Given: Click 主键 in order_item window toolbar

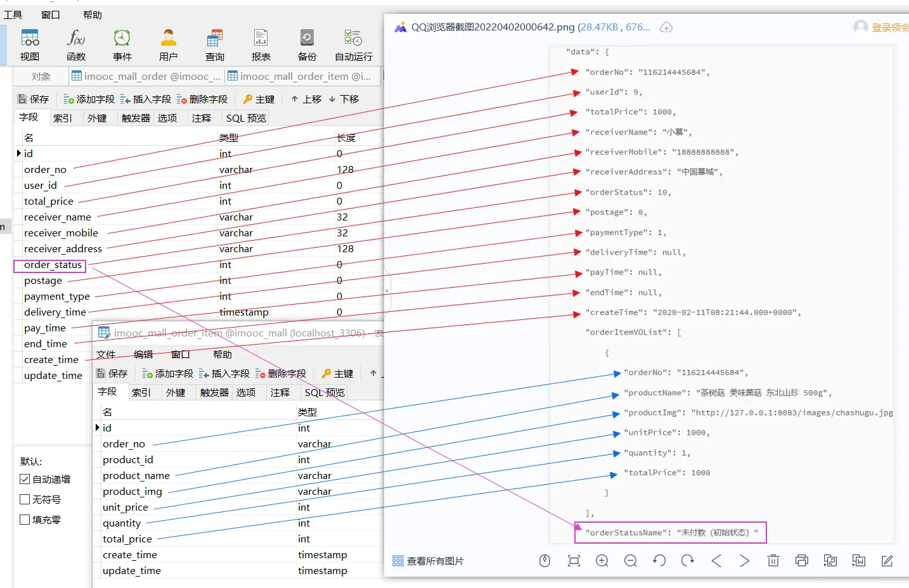Looking at the screenshot, I should pyautogui.click(x=337, y=373).
